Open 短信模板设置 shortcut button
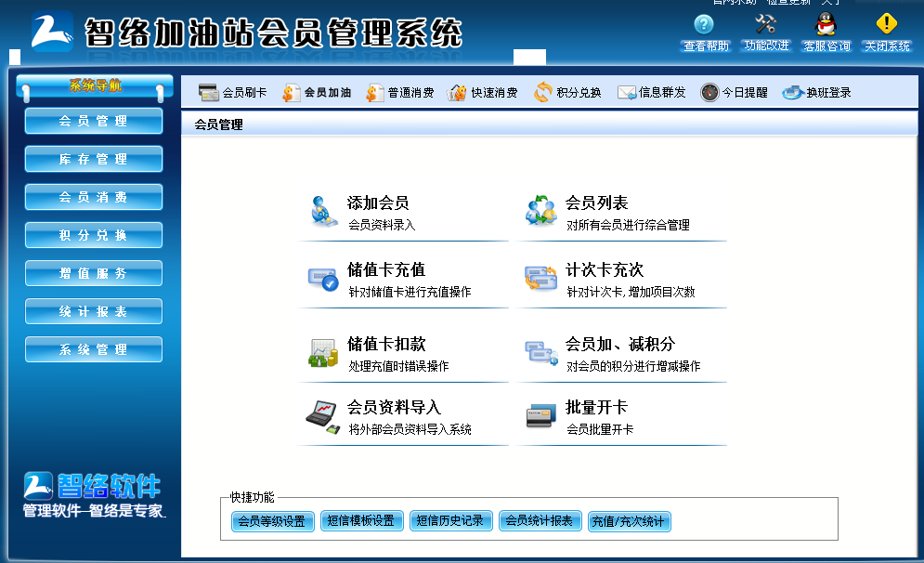Image resolution: width=924 pixels, height=563 pixels. (361, 520)
